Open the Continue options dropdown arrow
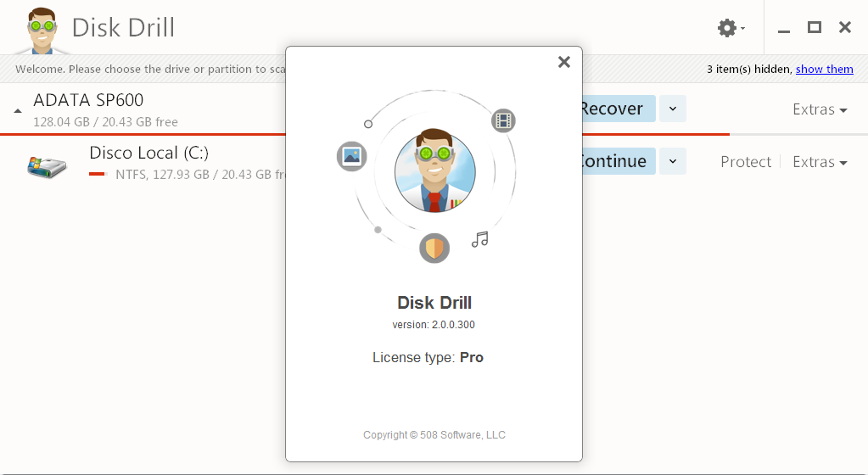Screen dimensions: 868x475 point(673,161)
